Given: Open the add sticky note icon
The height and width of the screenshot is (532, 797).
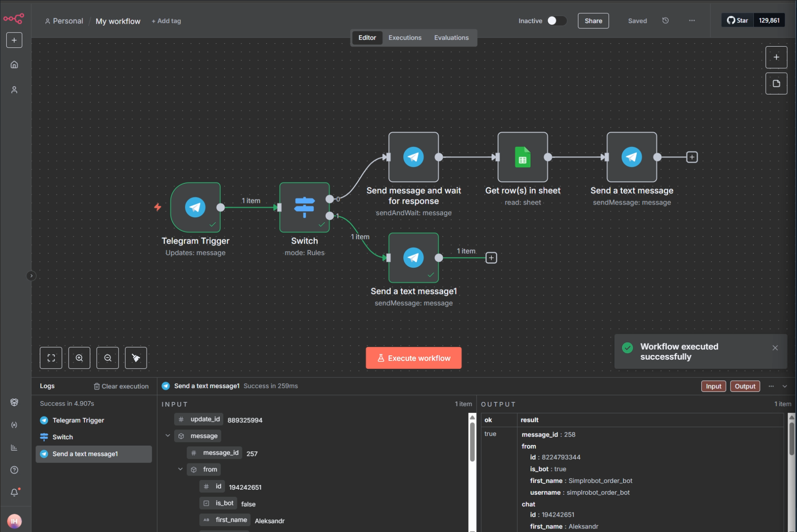Looking at the screenshot, I should (776, 83).
